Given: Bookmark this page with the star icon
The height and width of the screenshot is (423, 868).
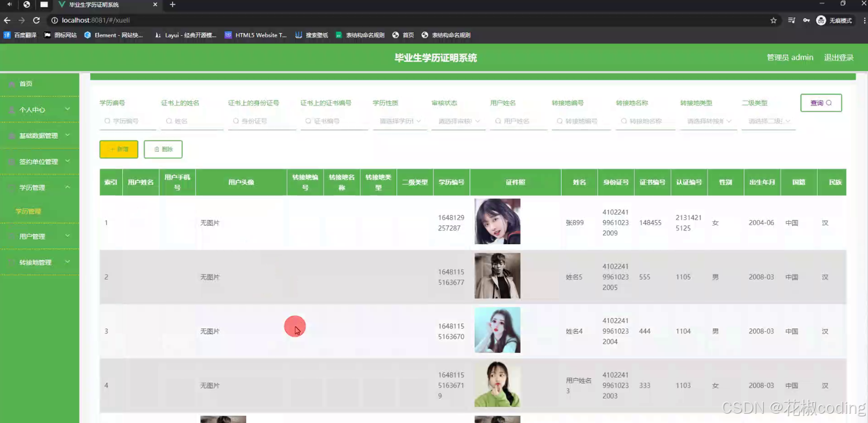Looking at the screenshot, I should click(773, 20).
